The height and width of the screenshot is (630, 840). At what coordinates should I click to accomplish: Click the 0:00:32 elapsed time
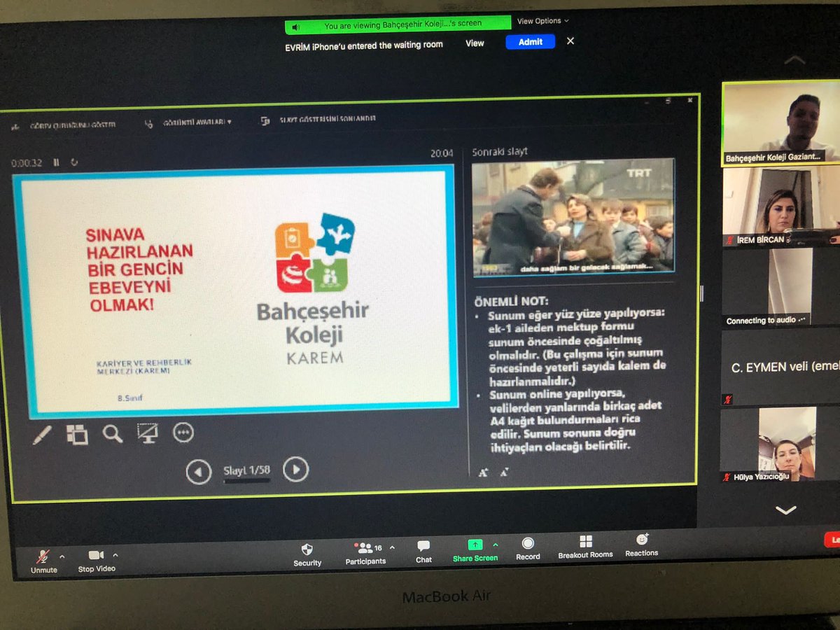point(27,163)
